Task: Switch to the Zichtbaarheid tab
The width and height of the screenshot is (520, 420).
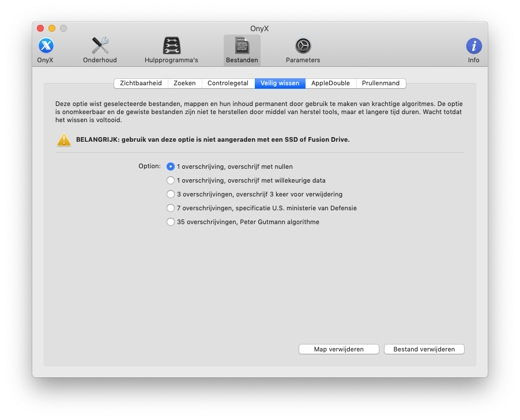Action: (141, 83)
